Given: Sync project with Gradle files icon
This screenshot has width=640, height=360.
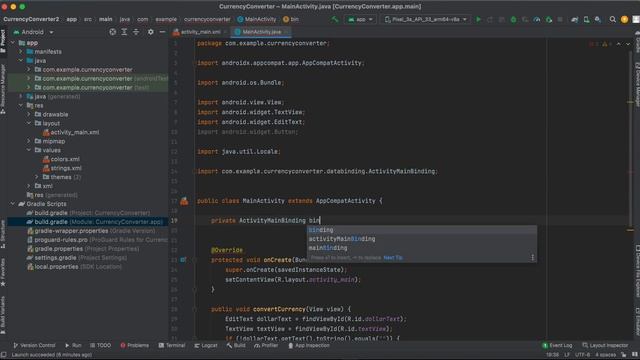Looking at the screenshot, I should click(x=574, y=19).
